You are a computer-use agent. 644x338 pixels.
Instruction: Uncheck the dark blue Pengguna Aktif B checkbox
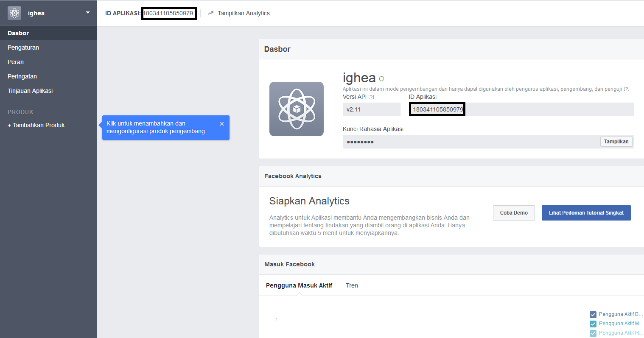coord(593,314)
